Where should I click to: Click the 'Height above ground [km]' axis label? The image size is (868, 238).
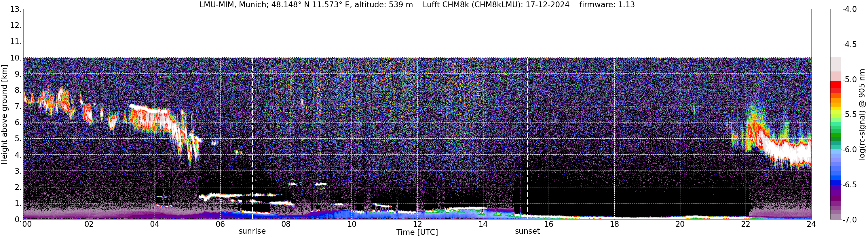(4, 115)
